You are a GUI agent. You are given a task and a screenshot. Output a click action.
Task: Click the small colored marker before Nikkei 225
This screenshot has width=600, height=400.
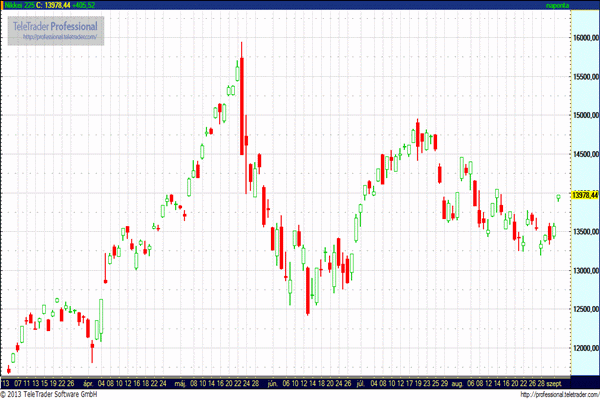(3, 5)
